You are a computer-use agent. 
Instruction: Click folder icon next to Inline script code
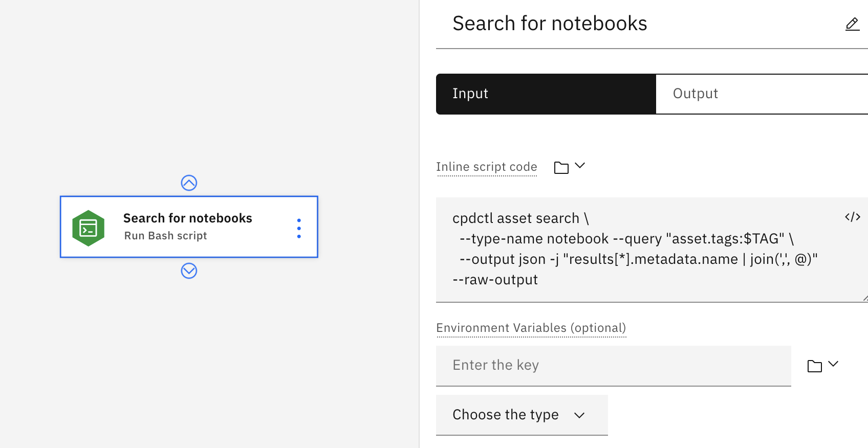[561, 167]
